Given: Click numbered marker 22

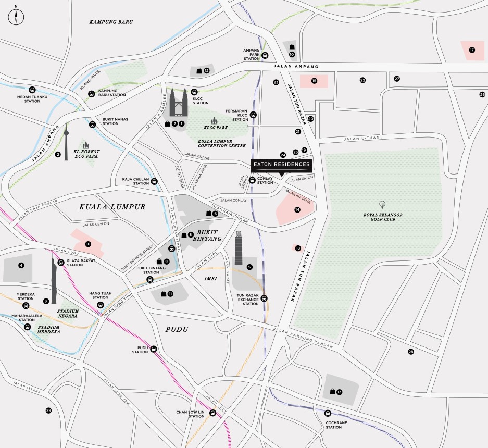Looking at the screenshot, I should (x=362, y=80).
